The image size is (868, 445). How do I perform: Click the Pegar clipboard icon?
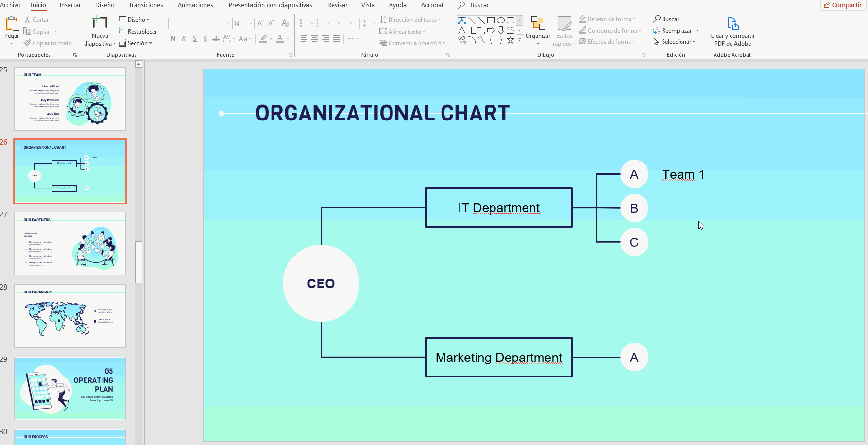(x=12, y=23)
